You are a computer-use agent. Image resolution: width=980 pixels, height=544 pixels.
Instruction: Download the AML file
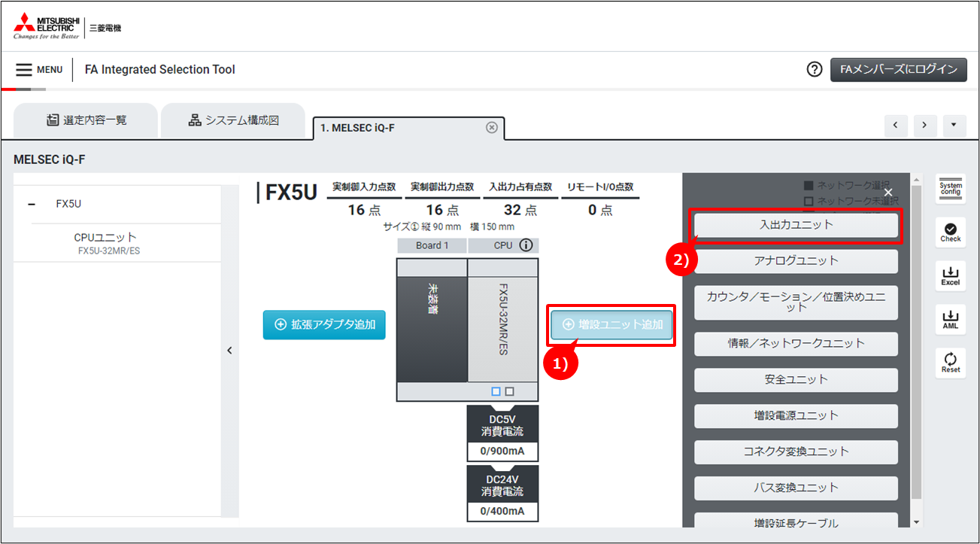coord(951,320)
